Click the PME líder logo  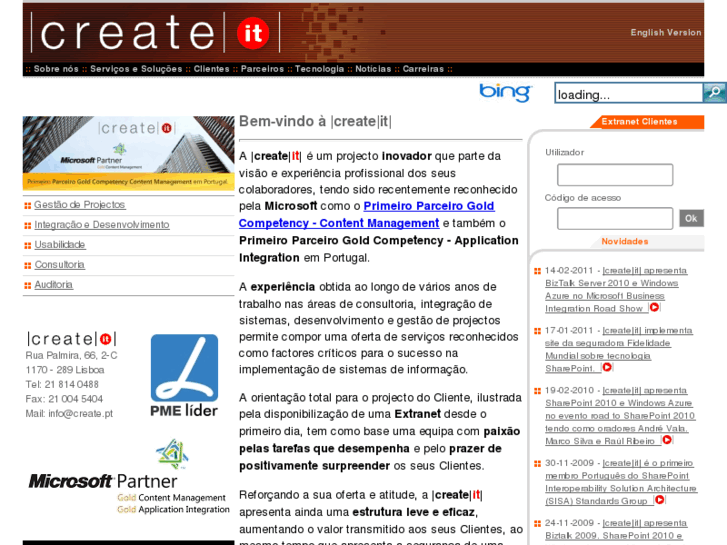184,375
